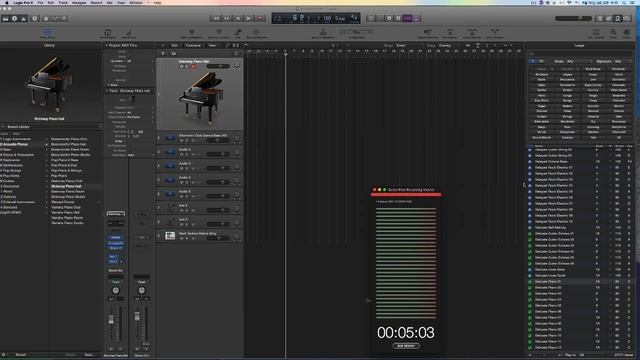Screen dimensions: 640x360
Task: Click the Delete button in Library
Action: click(x=70, y=355)
